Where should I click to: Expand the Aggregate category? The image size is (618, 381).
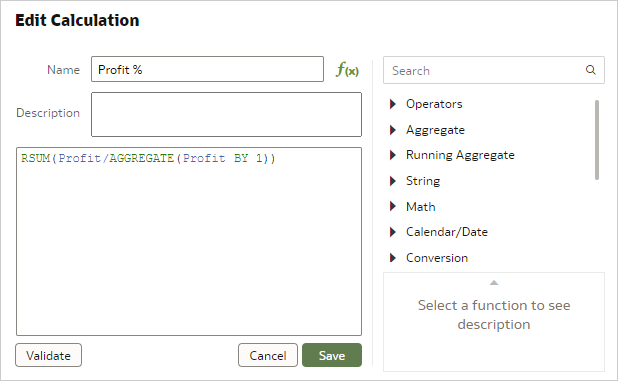[393, 130]
